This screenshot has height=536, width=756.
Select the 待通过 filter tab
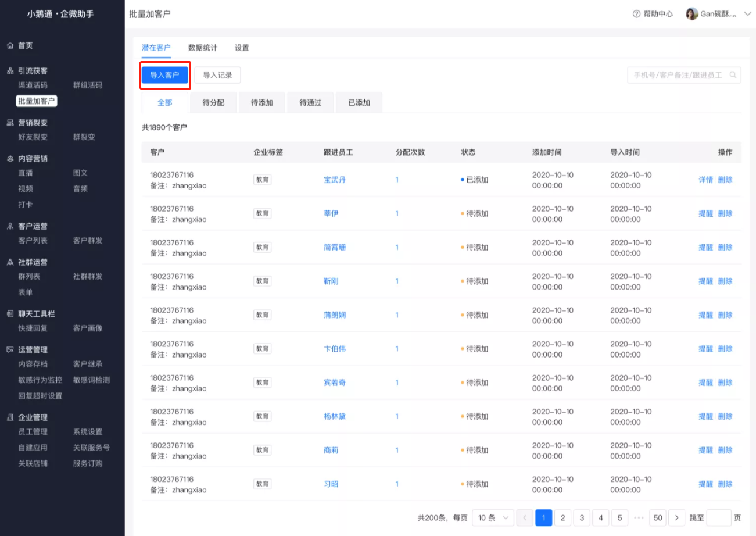pyautogui.click(x=310, y=103)
